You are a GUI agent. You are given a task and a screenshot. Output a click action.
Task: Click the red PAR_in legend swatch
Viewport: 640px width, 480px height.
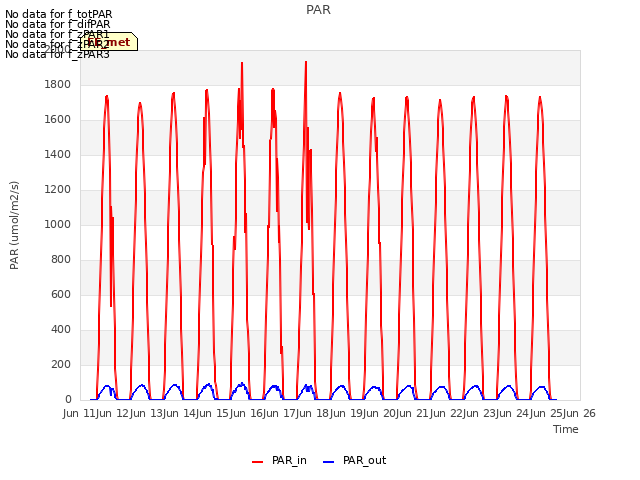[x=258, y=462]
